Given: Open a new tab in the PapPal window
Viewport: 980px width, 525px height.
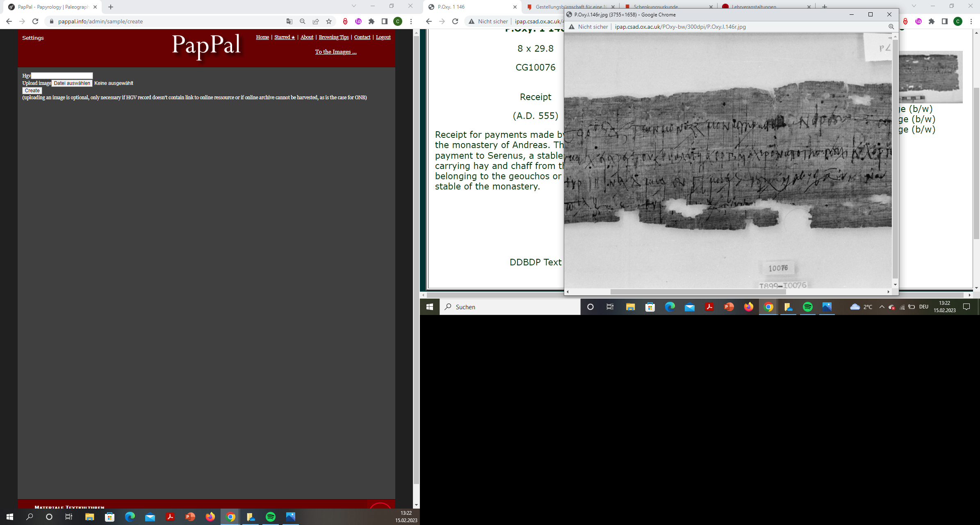Looking at the screenshot, I should (111, 7).
